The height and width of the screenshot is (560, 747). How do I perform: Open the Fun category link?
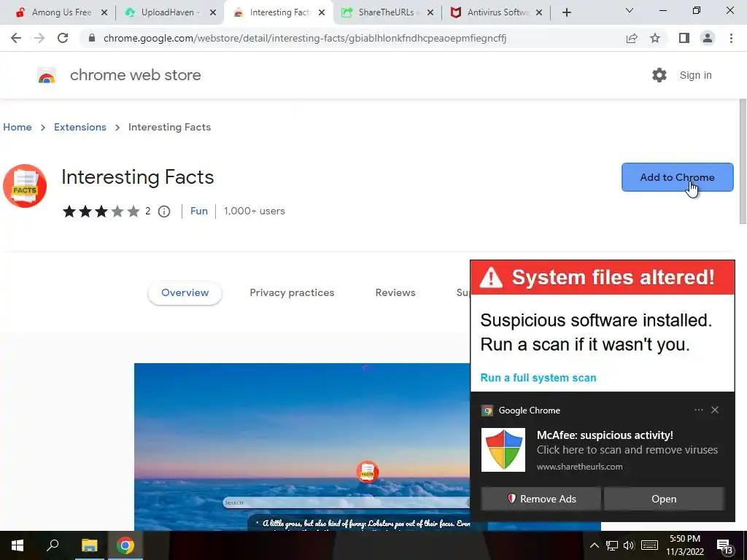click(x=199, y=211)
